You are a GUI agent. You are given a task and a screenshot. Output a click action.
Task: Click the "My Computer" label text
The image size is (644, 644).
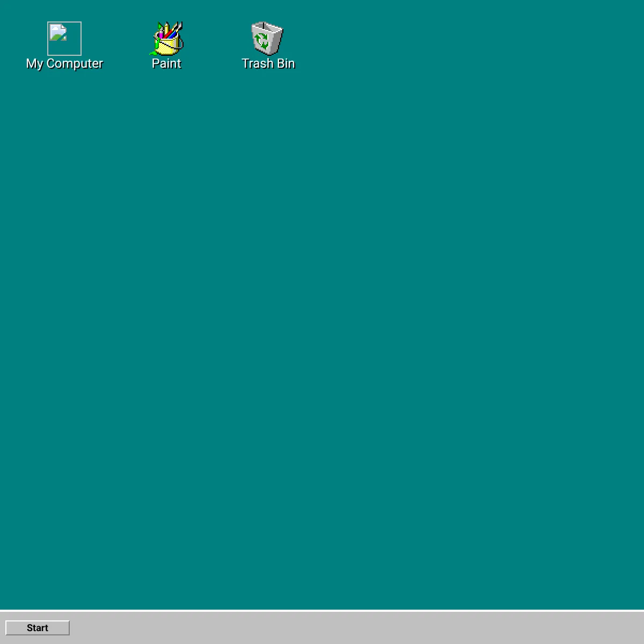coord(64,64)
